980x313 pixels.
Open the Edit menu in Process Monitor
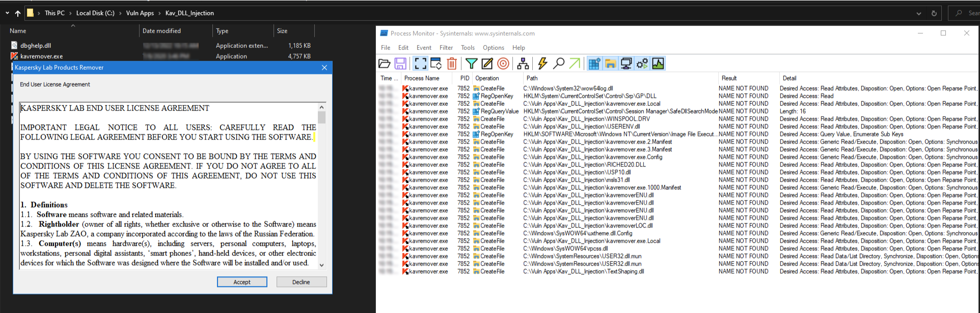[403, 48]
